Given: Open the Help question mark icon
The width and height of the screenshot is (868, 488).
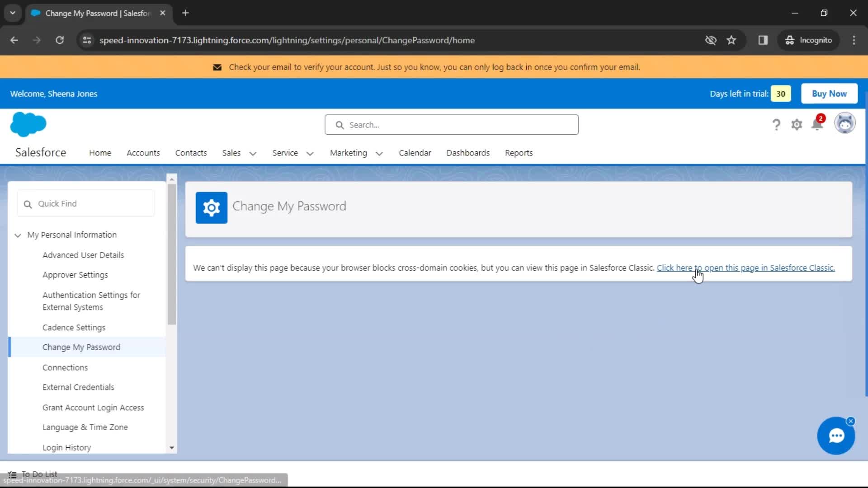Looking at the screenshot, I should click(x=776, y=125).
